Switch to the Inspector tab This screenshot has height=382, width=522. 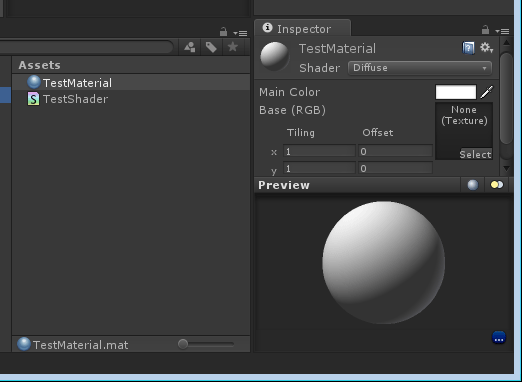303,28
